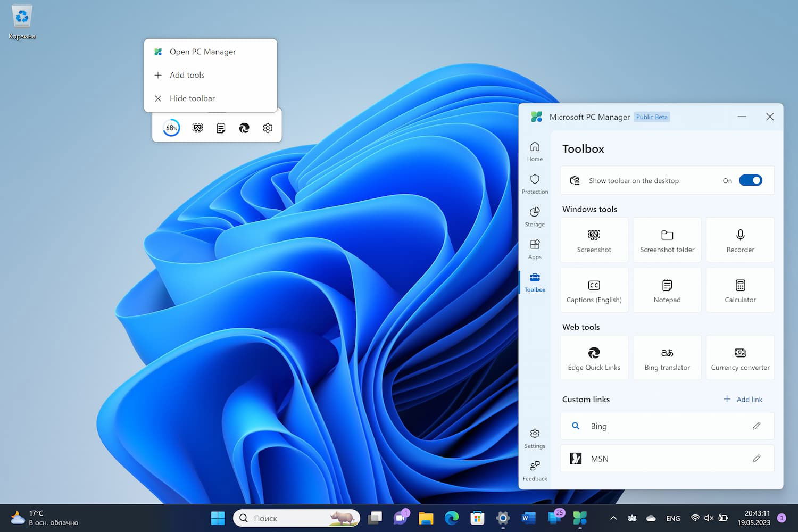Open the Calculator tool tile
798x532 pixels.
coord(740,290)
